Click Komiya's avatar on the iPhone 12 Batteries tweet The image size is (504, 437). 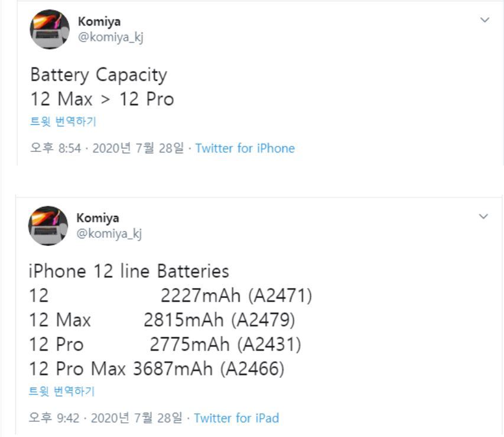point(48,225)
